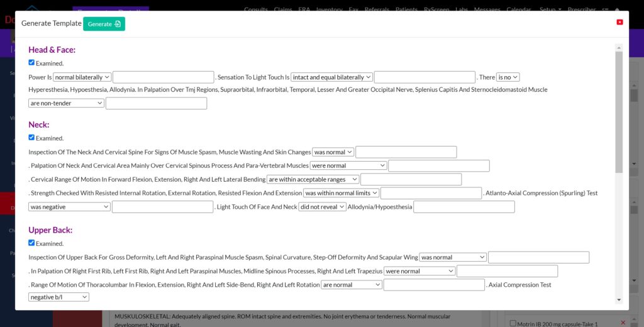Open Referrals in the background menu bar
Viewport: 644px width, 327px height.
tap(377, 9)
